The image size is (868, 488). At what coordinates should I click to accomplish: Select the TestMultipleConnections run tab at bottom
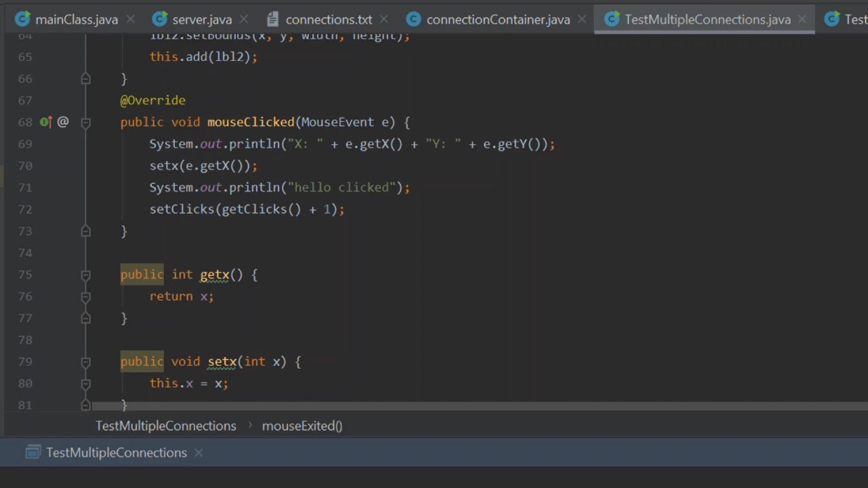click(x=116, y=452)
